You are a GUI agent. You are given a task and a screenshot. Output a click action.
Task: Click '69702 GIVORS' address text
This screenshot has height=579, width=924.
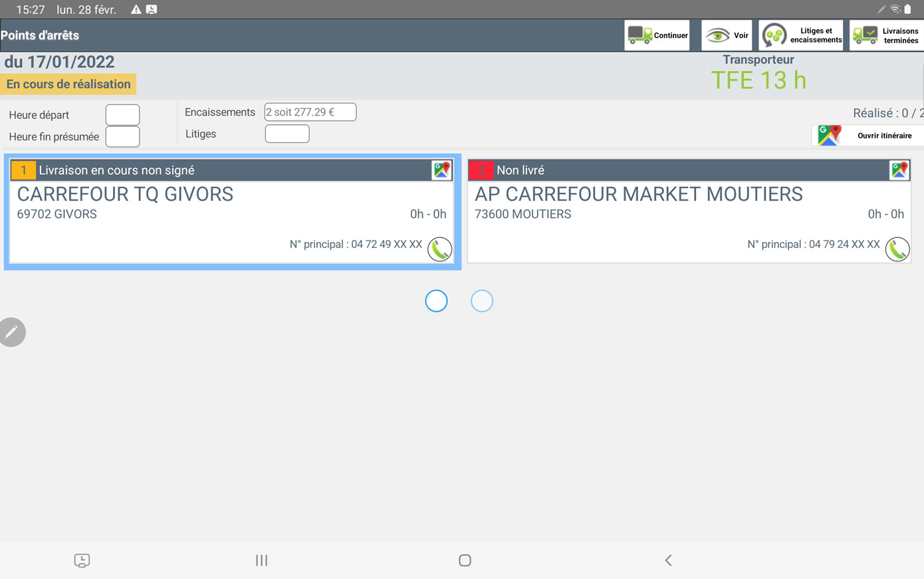click(x=57, y=214)
